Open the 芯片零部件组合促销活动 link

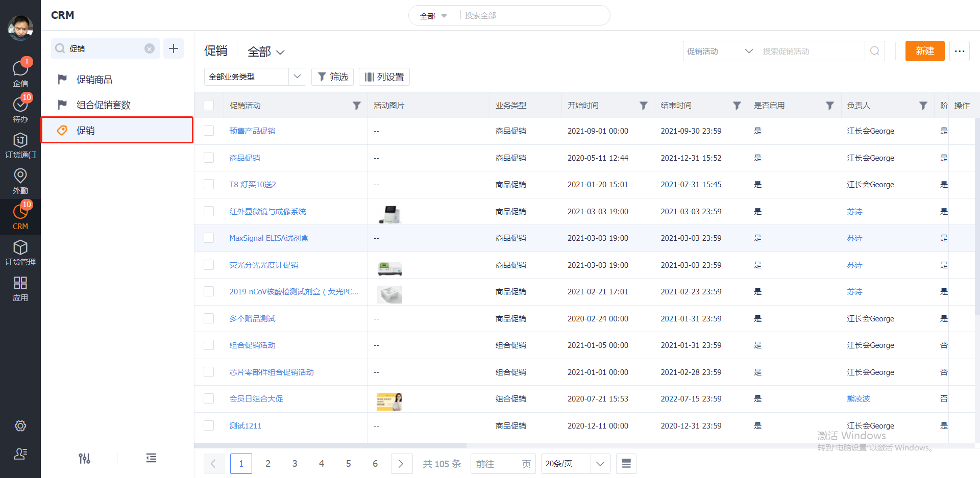[x=272, y=372]
